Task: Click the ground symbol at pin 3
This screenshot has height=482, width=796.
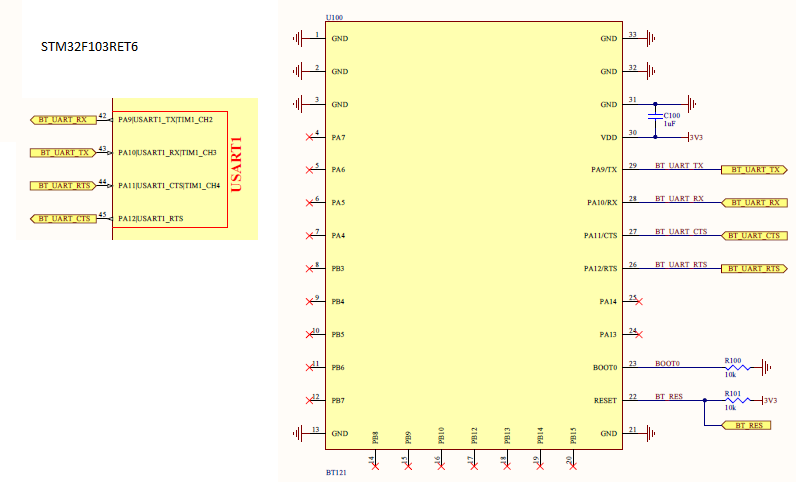Action: [298, 104]
